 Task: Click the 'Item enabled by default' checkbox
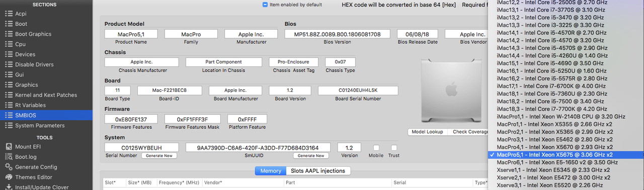click(x=265, y=5)
